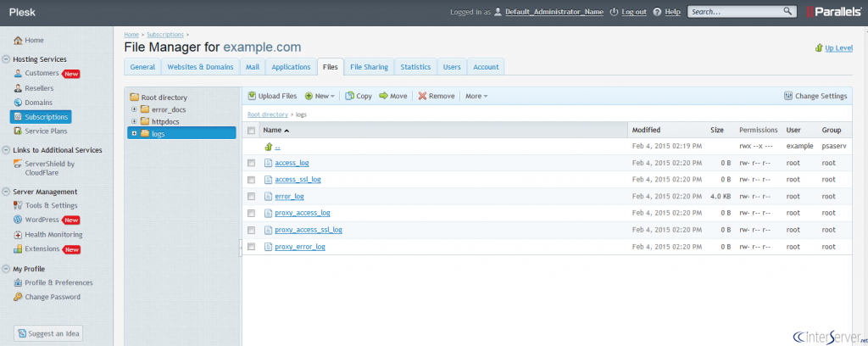Click the Copy toolbar icon

[349, 96]
